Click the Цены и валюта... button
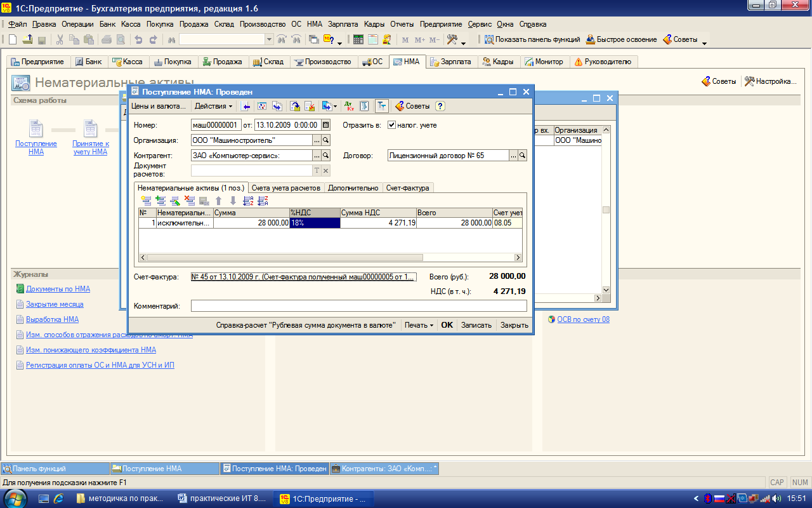The width and height of the screenshot is (812, 508). coord(159,106)
